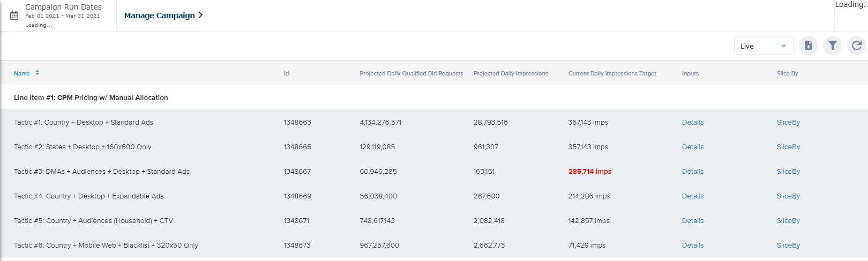Click the campaign run dates calendar icon
This screenshot has width=868, height=261.
tap(14, 16)
